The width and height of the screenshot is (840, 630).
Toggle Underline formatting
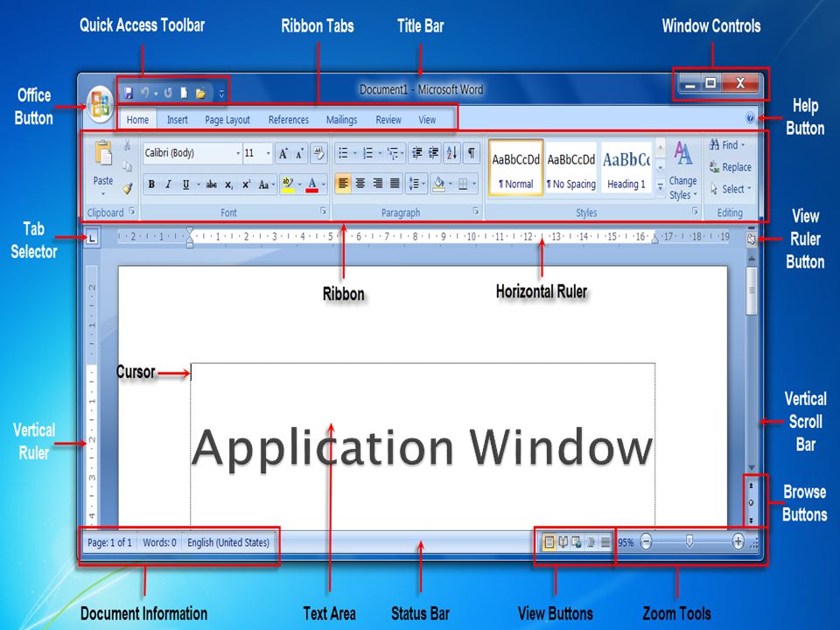pos(185,185)
